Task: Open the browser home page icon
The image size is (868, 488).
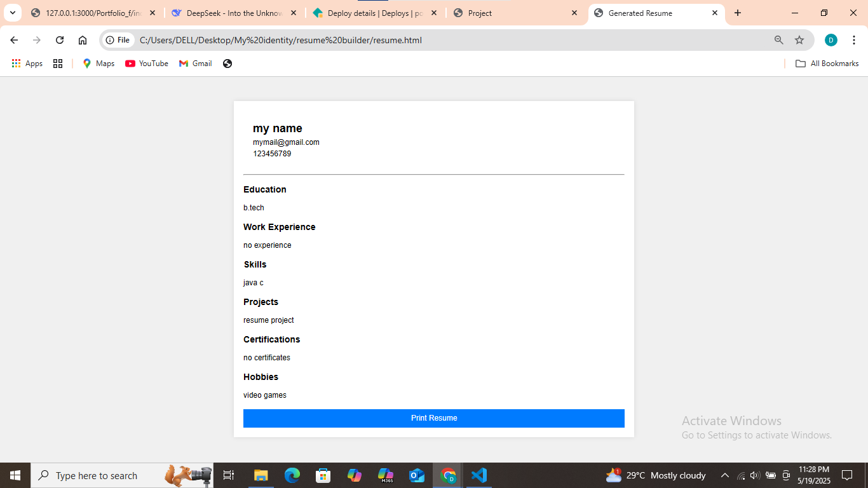Action: [83, 40]
